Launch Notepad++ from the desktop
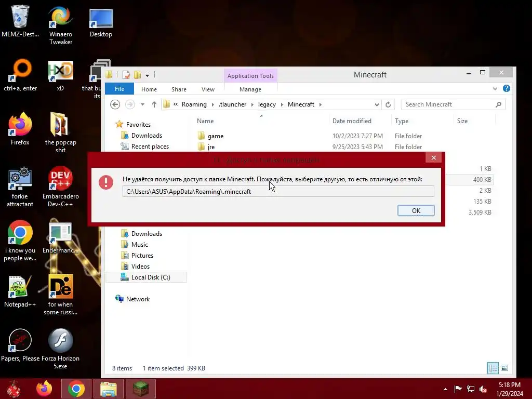 click(x=20, y=291)
